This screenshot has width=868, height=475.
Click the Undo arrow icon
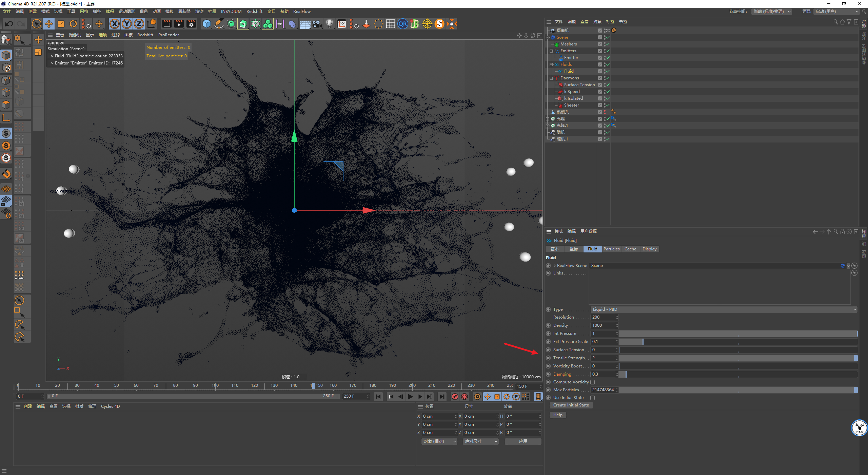click(9, 24)
